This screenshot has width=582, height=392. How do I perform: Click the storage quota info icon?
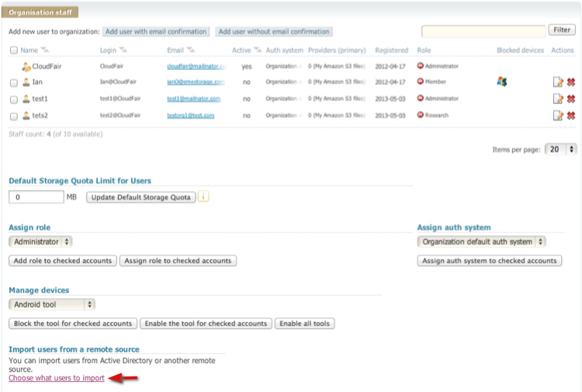(204, 196)
